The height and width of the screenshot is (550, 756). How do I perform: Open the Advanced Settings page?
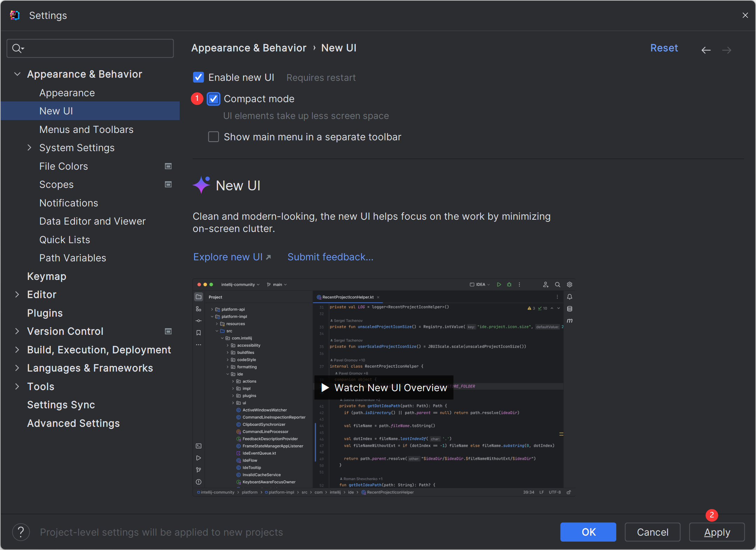click(73, 423)
